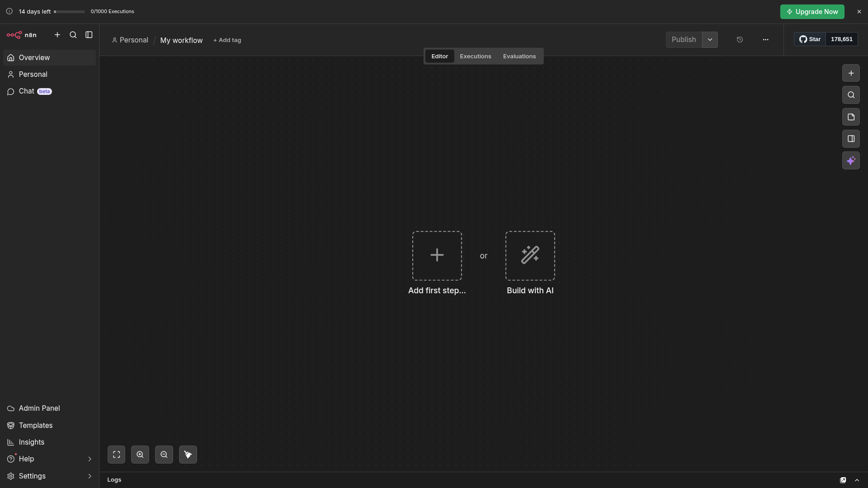868x488 pixels.
Task: Click the fit-to-view canvas icon
Action: (116, 455)
